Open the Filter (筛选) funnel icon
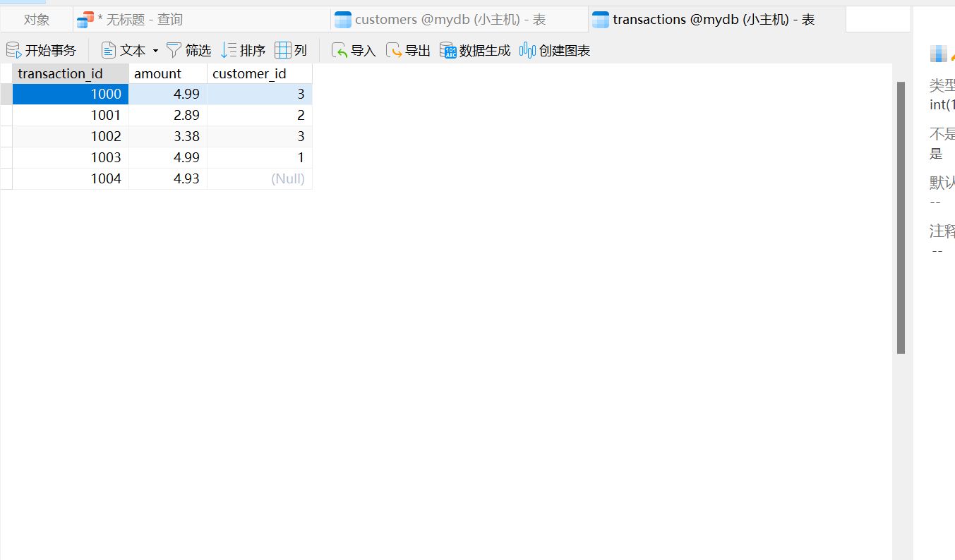The image size is (955, 560). 174,50
